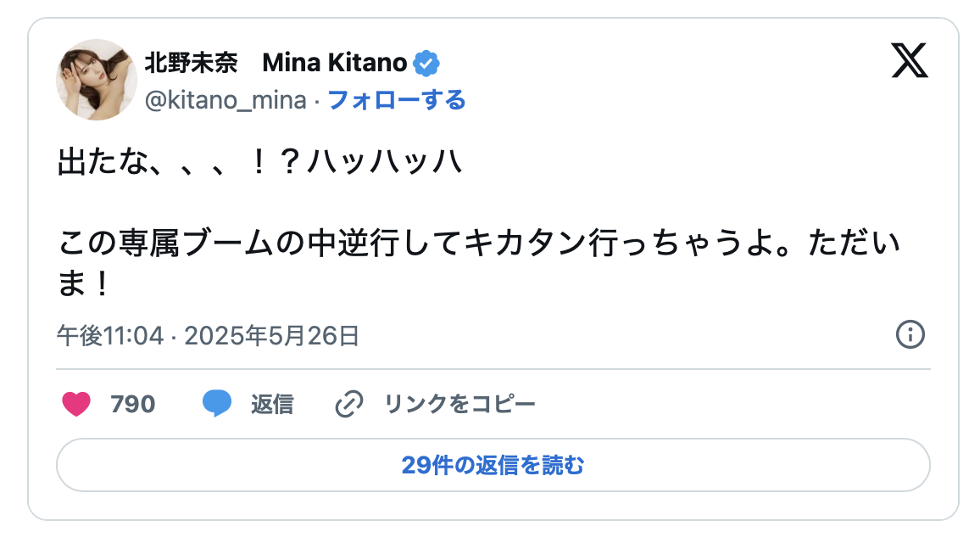Click the blue verified badge
Image resolution: width=980 pixels, height=543 pixels.
(426, 63)
